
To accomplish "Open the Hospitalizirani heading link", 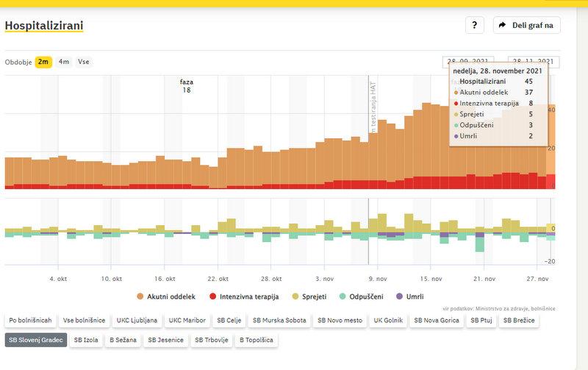I will click(x=43, y=26).
